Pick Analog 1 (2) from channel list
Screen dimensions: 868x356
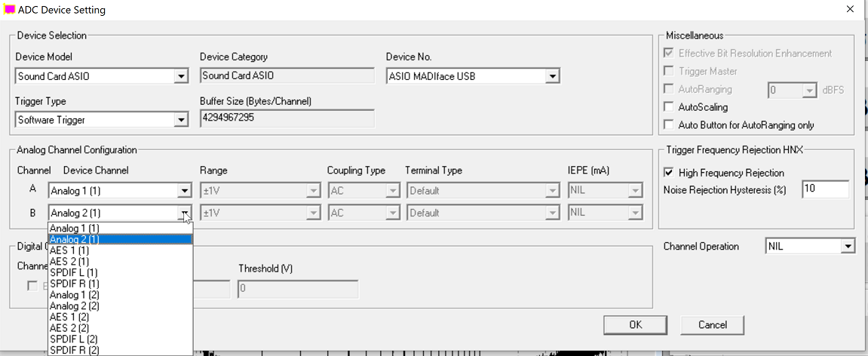pos(74,295)
